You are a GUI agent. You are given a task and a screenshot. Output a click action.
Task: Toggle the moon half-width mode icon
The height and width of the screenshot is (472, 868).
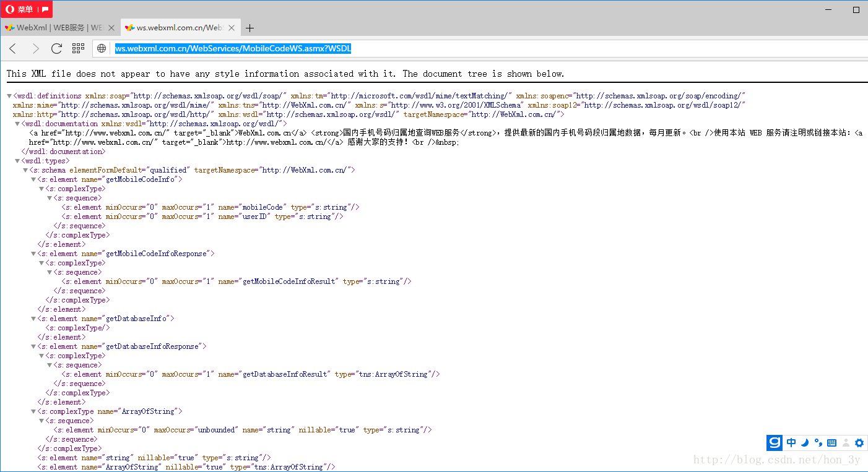(x=805, y=443)
